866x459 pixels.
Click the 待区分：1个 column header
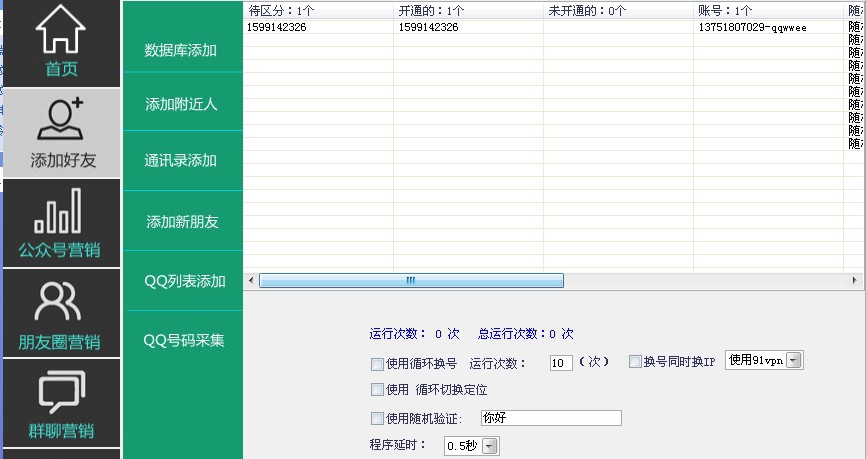coord(318,10)
